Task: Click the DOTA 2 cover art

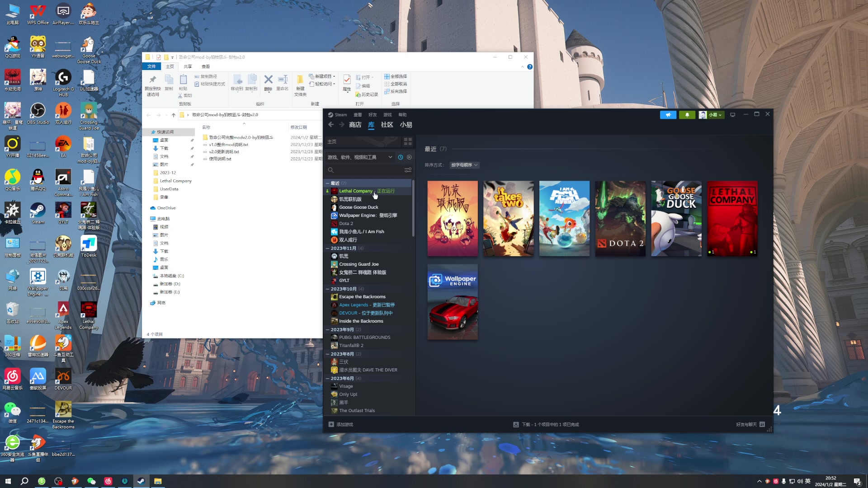Action: tap(620, 219)
